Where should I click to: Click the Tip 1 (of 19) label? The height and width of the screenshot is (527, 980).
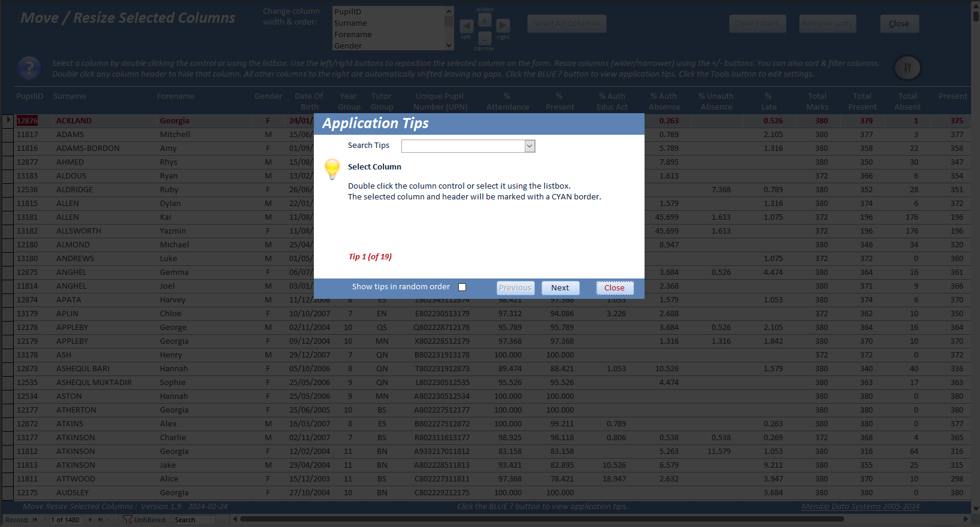(x=370, y=257)
